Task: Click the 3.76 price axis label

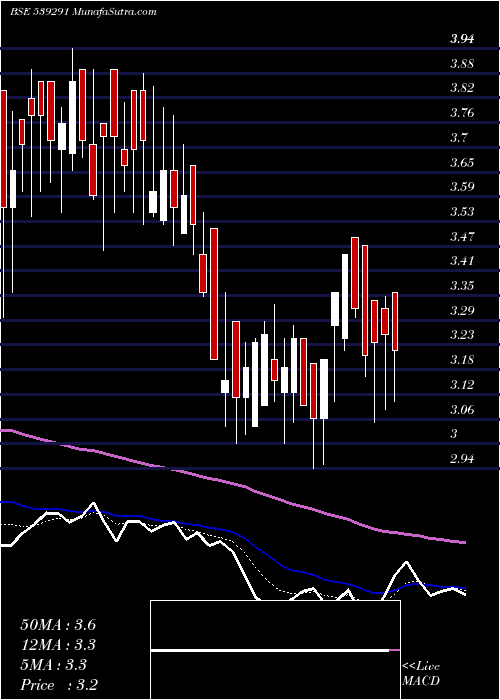Action: coord(462,112)
